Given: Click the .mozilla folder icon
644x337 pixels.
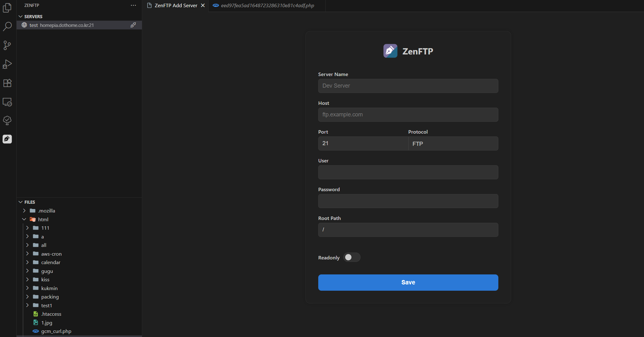Looking at the screenshot, I should pos(33,211).
